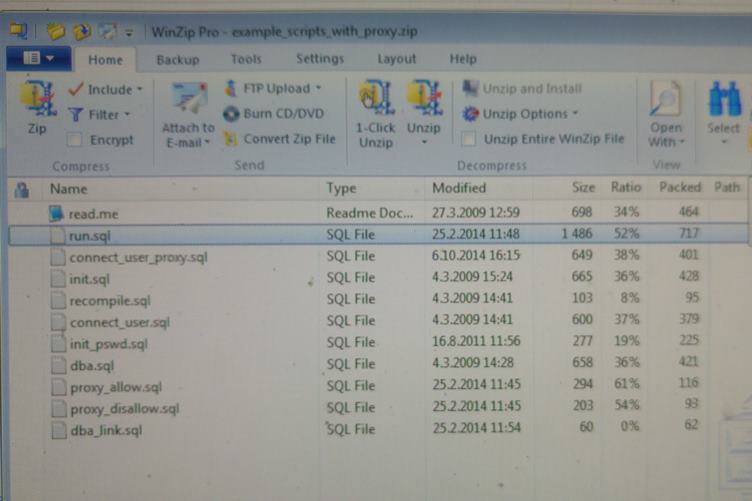Select the connect_user_proxy.sql file name
752x501 pixels.
pyautogui.click(x=139, y=257)
